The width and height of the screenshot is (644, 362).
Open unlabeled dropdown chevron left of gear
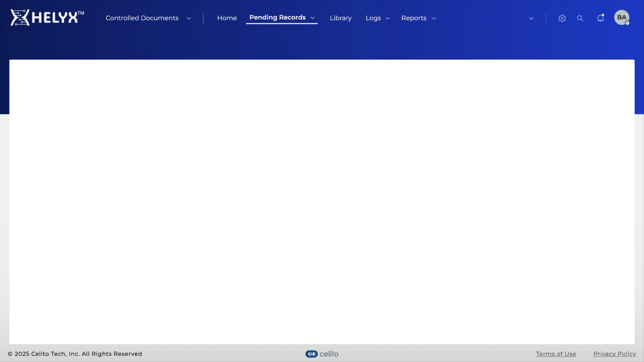click(531, 18)
